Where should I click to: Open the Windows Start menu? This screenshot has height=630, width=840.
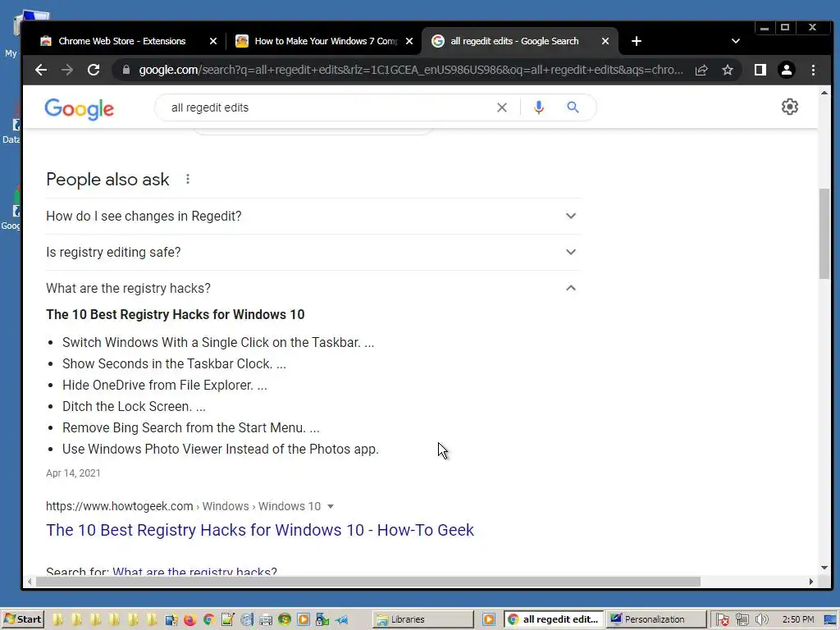pos(22,620)
